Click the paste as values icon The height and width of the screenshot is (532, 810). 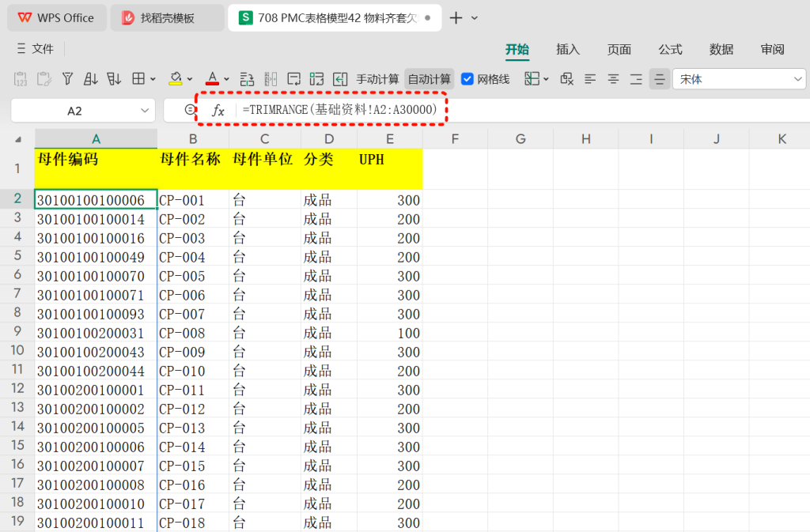click(x=21, y=79)
